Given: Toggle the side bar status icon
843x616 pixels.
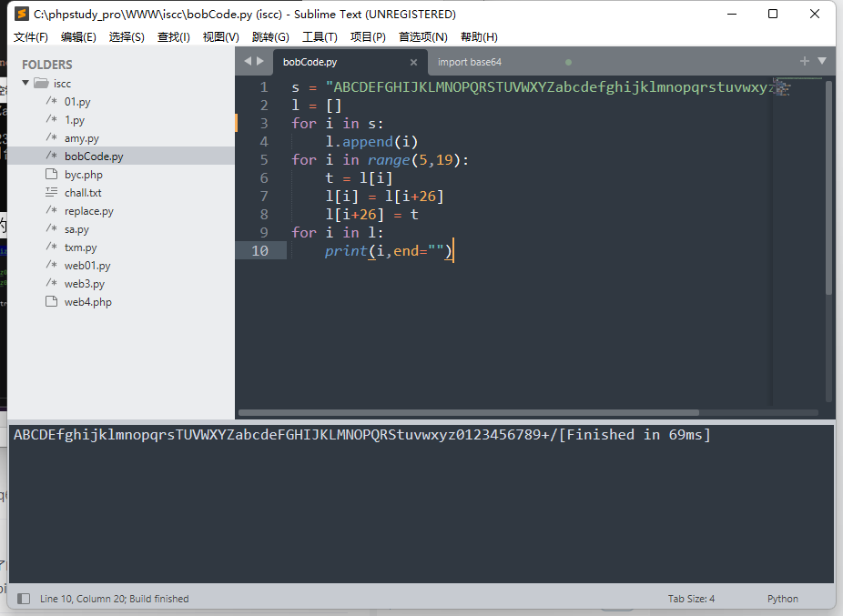Looking at the screenshot, I should (x=23, y=599).
